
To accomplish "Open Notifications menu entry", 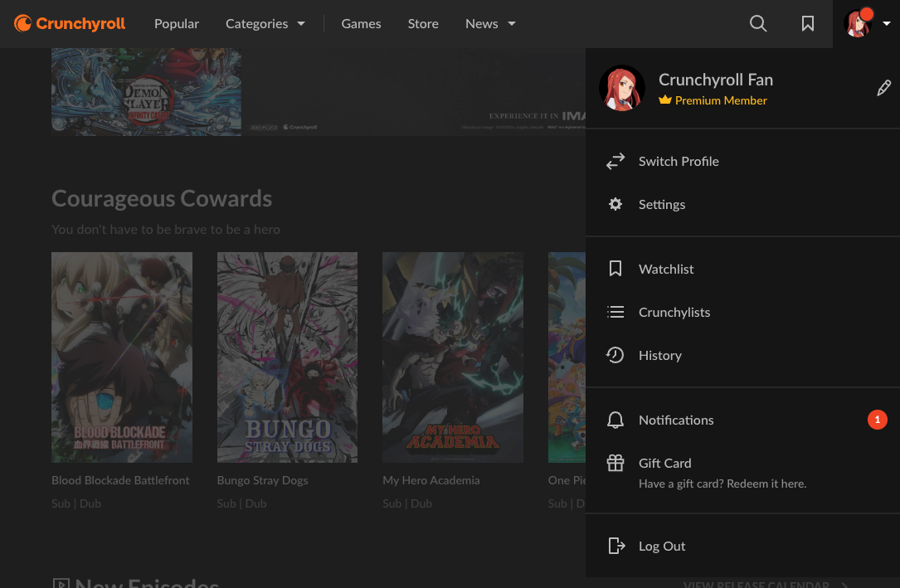I will [742, 420].
